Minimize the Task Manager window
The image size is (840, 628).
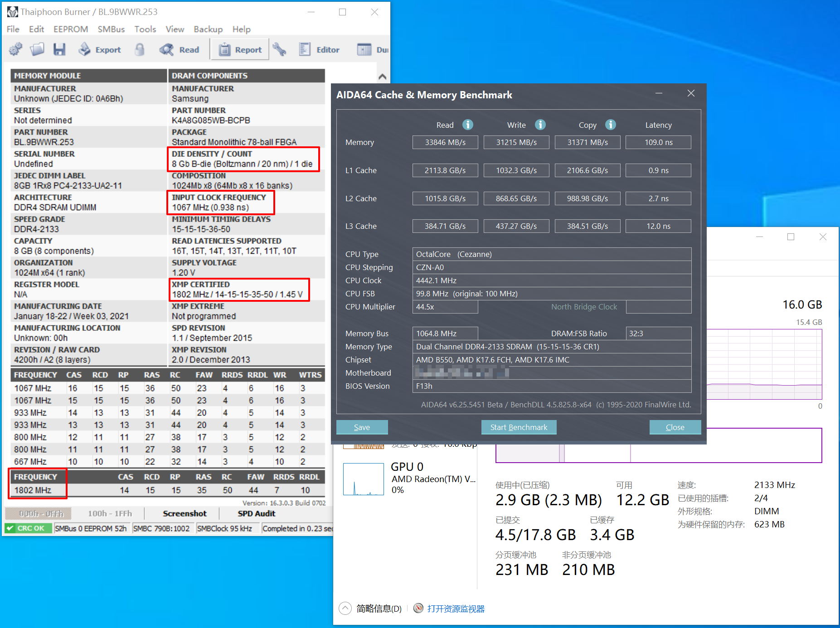tap(759, 237)
